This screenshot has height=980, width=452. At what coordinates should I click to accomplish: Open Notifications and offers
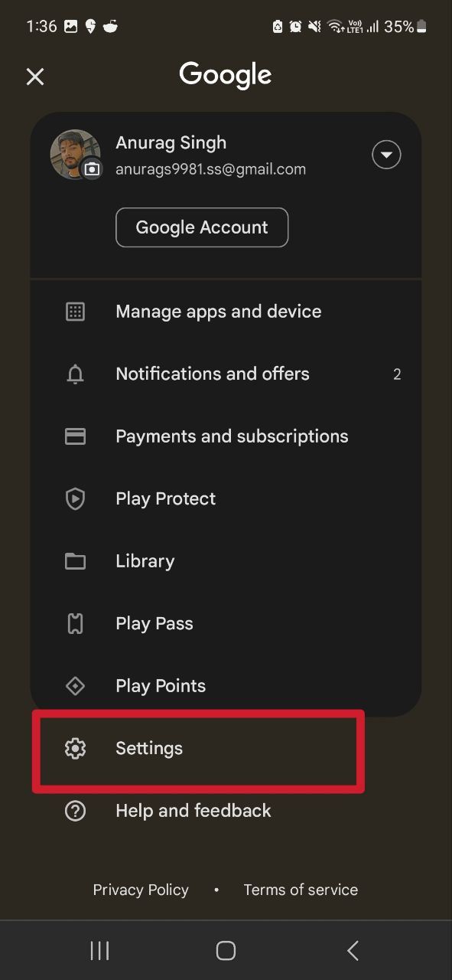pyautogui.click(x=213, y=374)
